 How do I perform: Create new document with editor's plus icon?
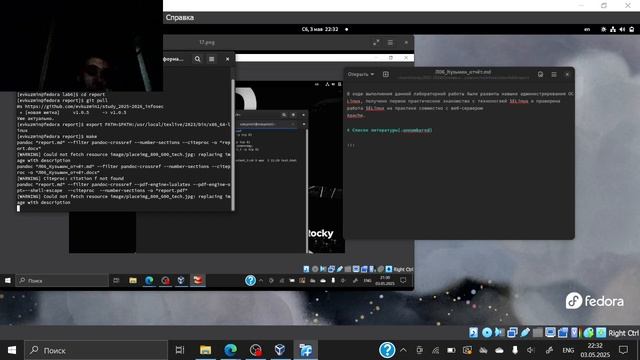click(385, 74)
